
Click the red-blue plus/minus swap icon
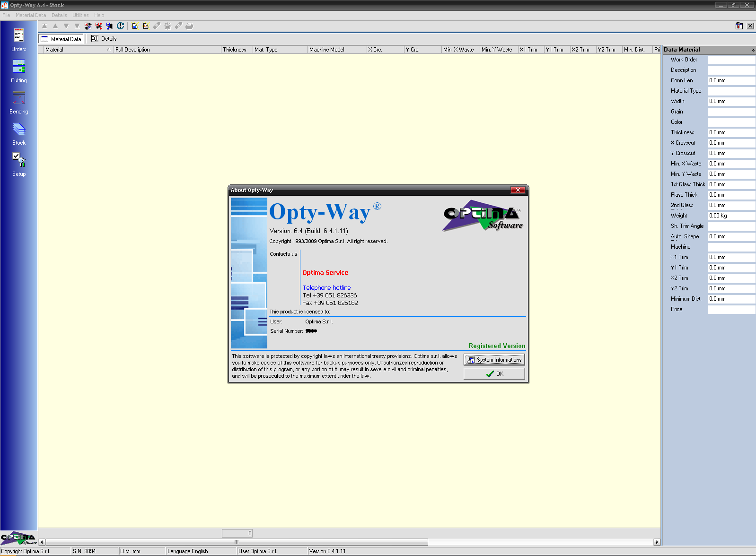(88, 26)
